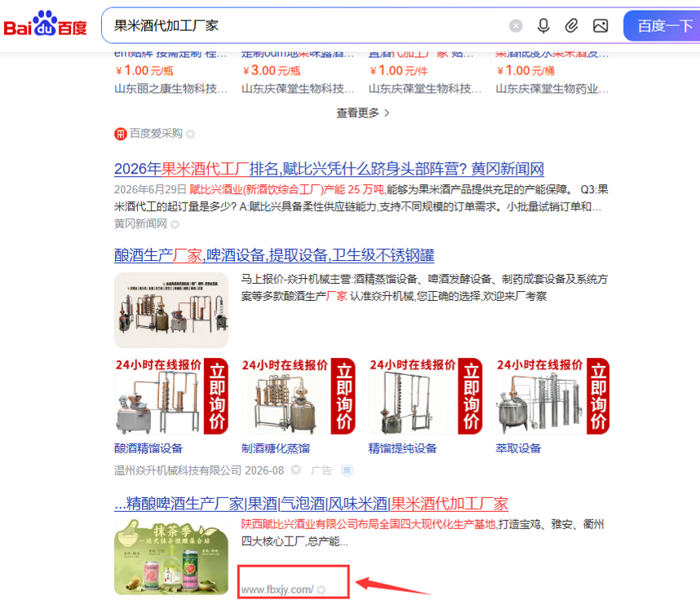Image resolution: width=700 pixels, height=600 pixels.
Task: Open 山东丽之康生物科技 supplier listing
Action: (171, 89)
